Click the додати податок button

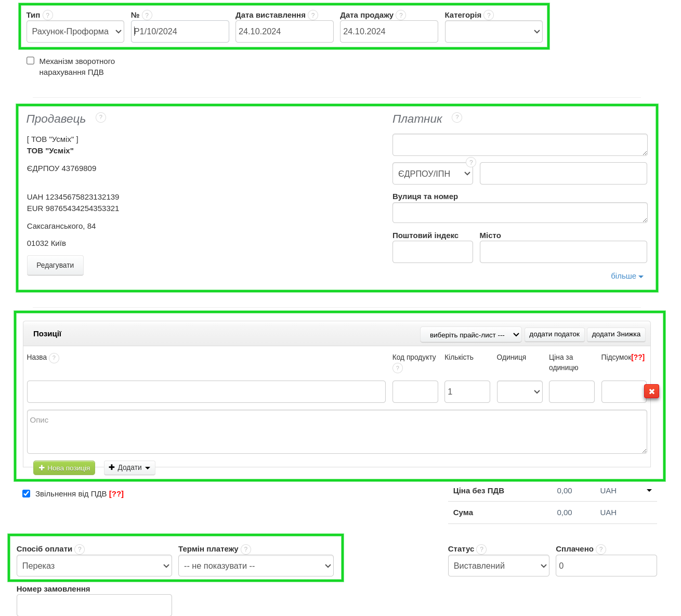pos(554,334)
